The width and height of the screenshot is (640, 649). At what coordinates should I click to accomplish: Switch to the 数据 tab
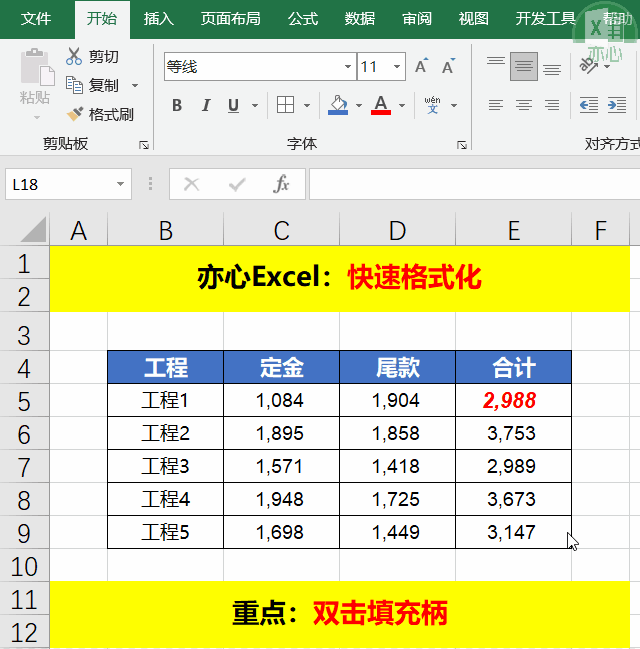(x=360, y=19)
